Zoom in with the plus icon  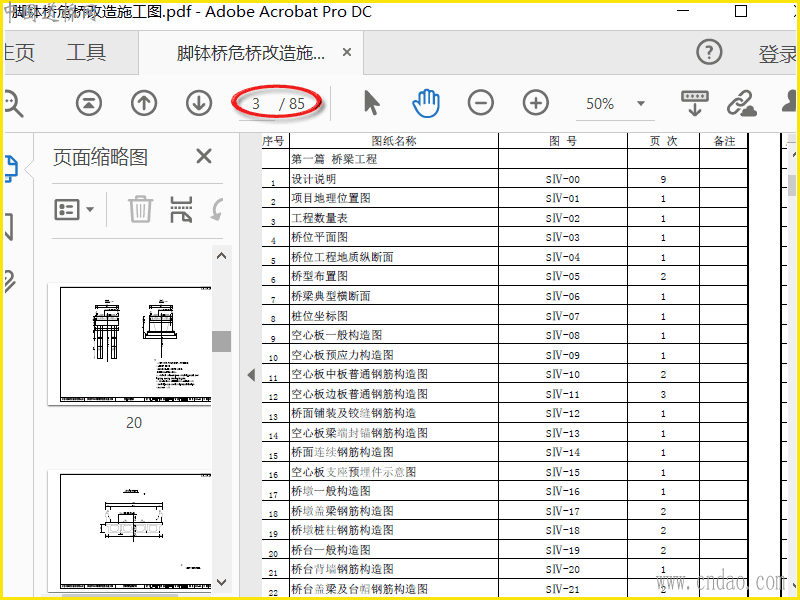click(536, 103)
